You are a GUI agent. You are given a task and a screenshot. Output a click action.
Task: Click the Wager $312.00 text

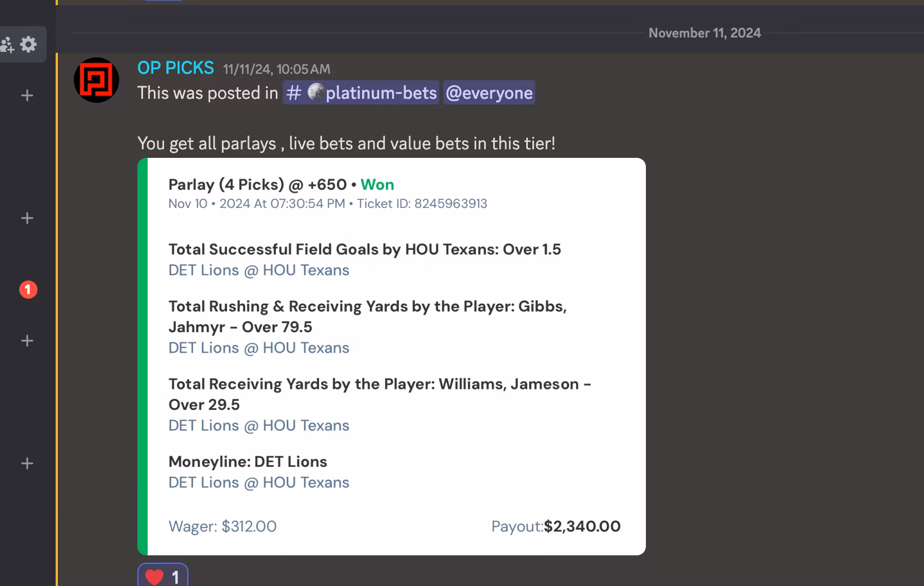tap(222, 526)
